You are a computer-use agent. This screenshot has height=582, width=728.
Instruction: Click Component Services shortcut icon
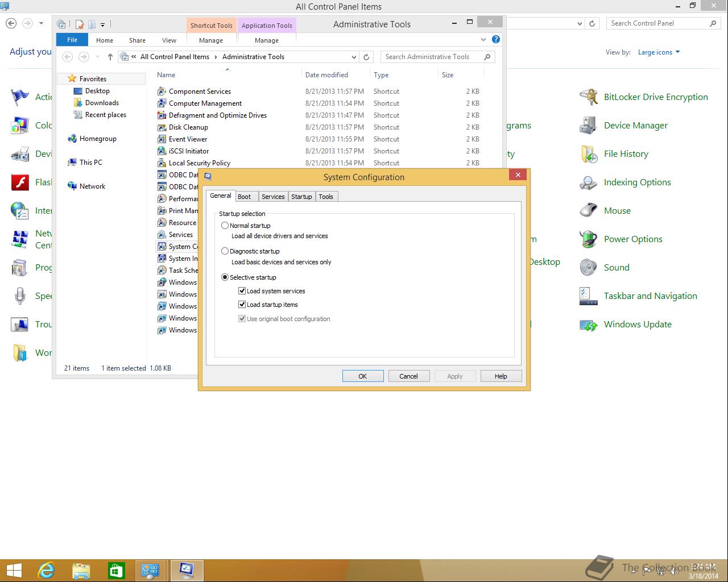(x=162, y=92)
